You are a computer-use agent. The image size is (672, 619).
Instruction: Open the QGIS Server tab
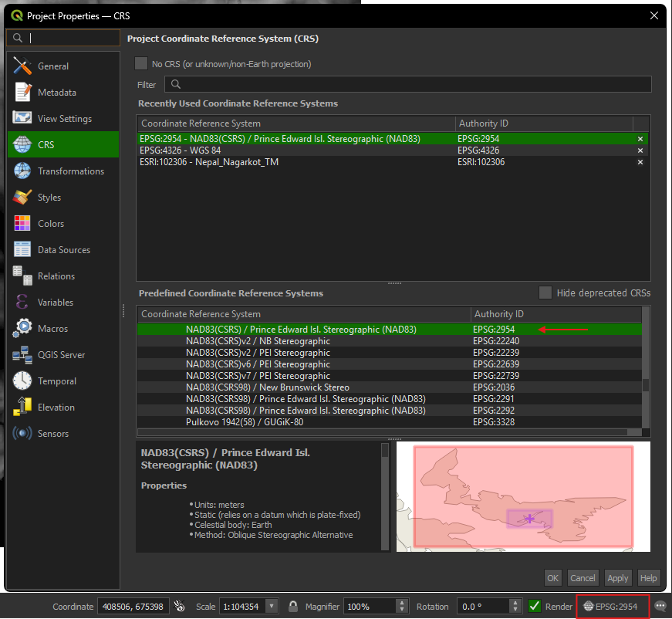click(x=61, y=355)
